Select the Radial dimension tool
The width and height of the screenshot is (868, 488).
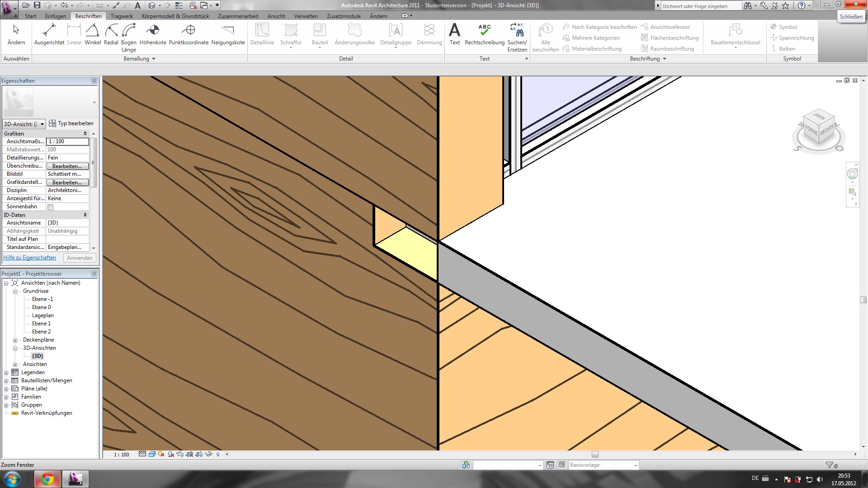coord(111,34)
